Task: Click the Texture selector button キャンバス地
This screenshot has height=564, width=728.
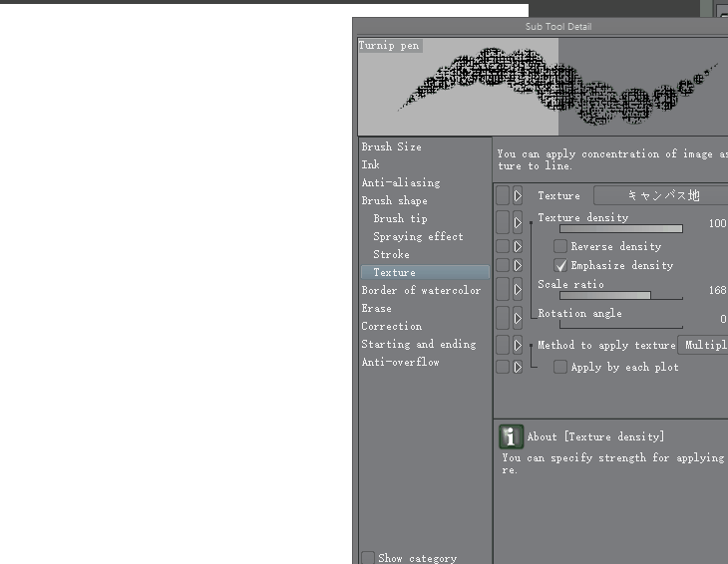Action: [x=661, y=195]
